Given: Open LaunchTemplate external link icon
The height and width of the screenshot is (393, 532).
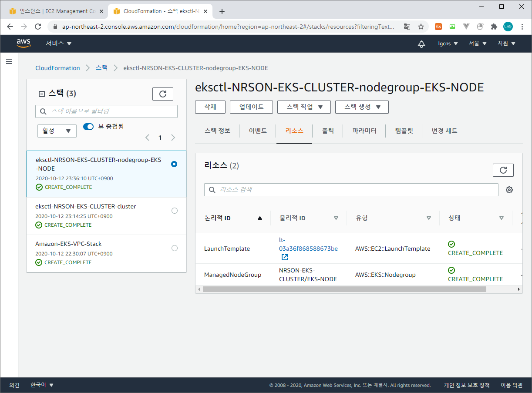Looking at the screenshot, I should 285,257.
